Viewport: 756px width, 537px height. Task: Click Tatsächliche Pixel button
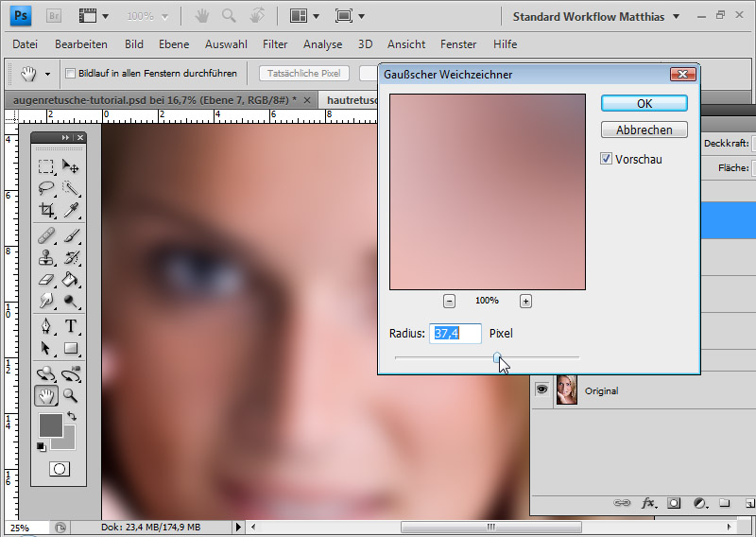[303, 74]
